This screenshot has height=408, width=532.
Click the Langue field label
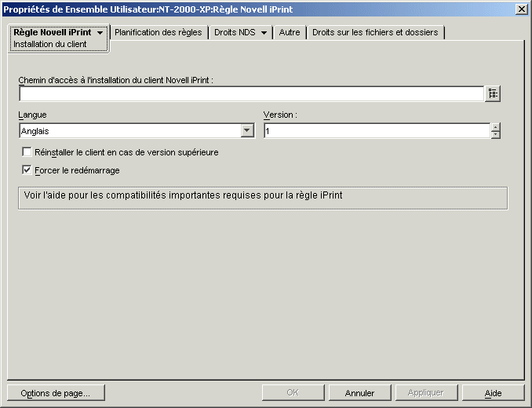pos(33,115)
